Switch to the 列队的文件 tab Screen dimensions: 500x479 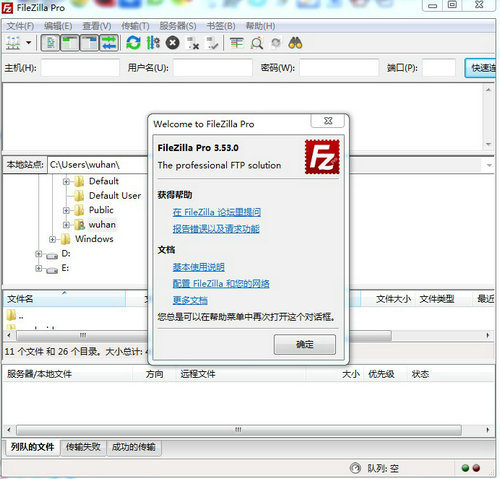pyautogui.click(x=32, y=447)
